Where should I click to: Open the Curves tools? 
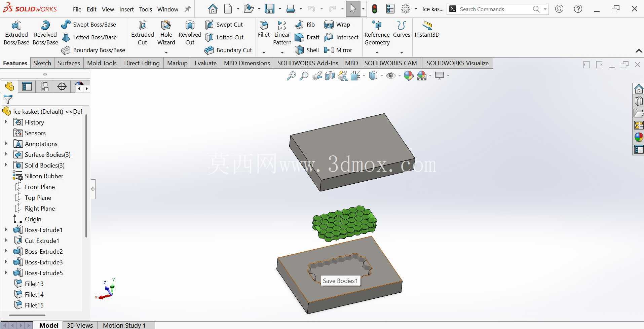402,29
